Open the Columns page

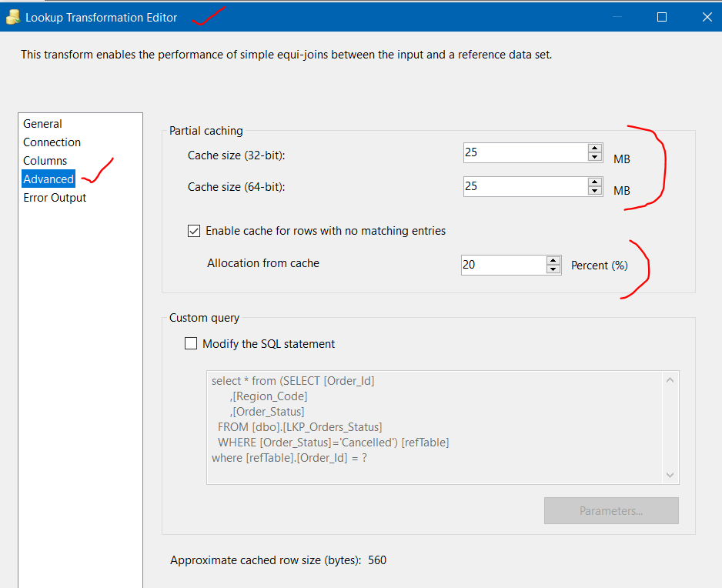pos(45,161)
